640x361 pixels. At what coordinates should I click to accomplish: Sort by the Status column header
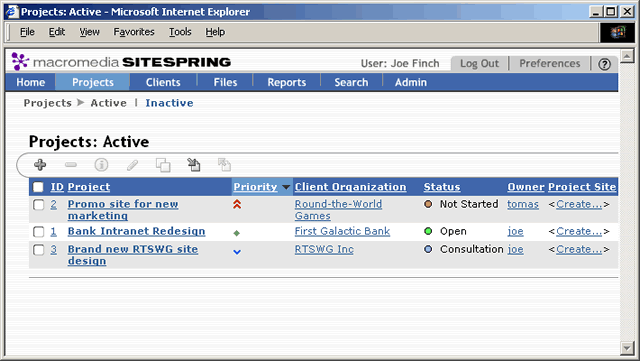(x=442, y=187)
